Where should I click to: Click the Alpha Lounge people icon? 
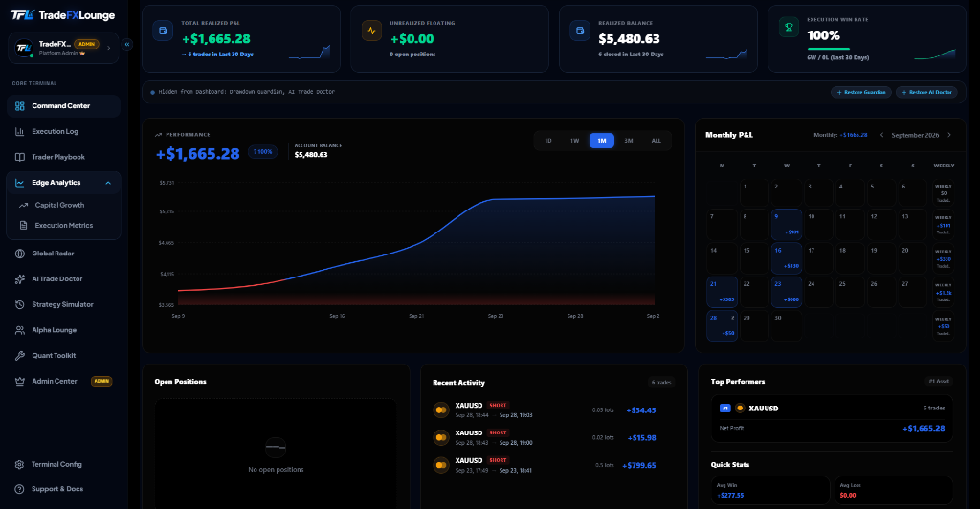tap(20, 330)
